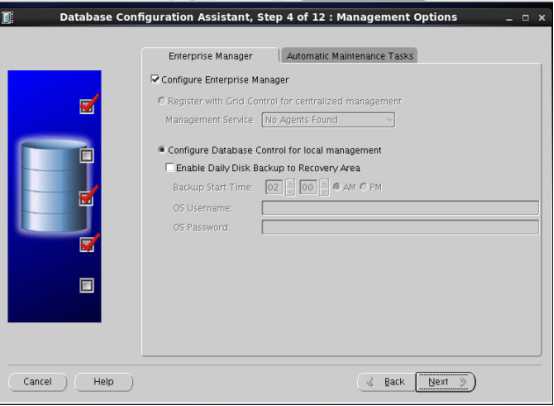This screenshot has height=406, width=554.
Task: Toggle Configure Enterprise Manager checkbox
Action: point(155,79)
